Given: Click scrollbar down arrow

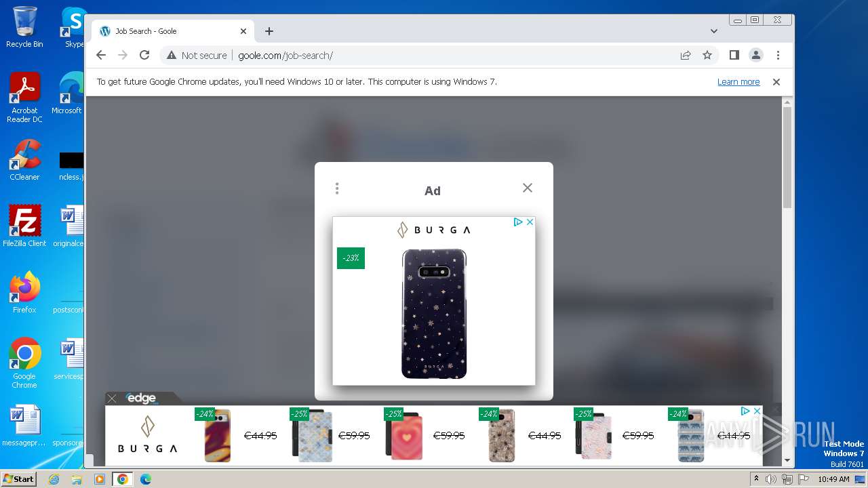Looking at the screenshot, I should 787,460.
